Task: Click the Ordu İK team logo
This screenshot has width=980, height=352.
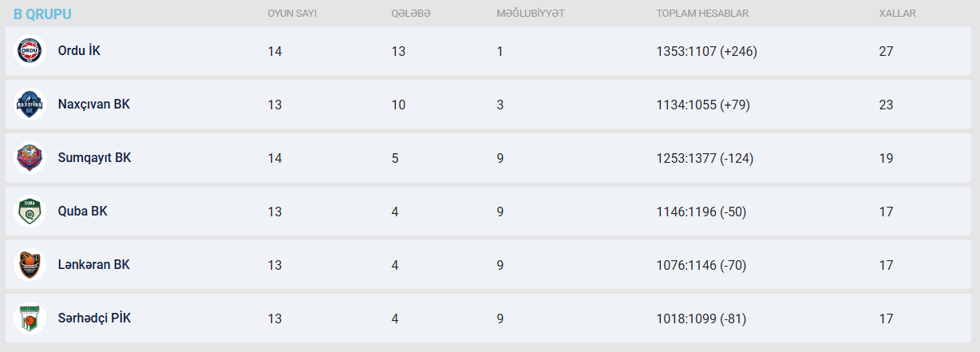Action: (30, 51)
